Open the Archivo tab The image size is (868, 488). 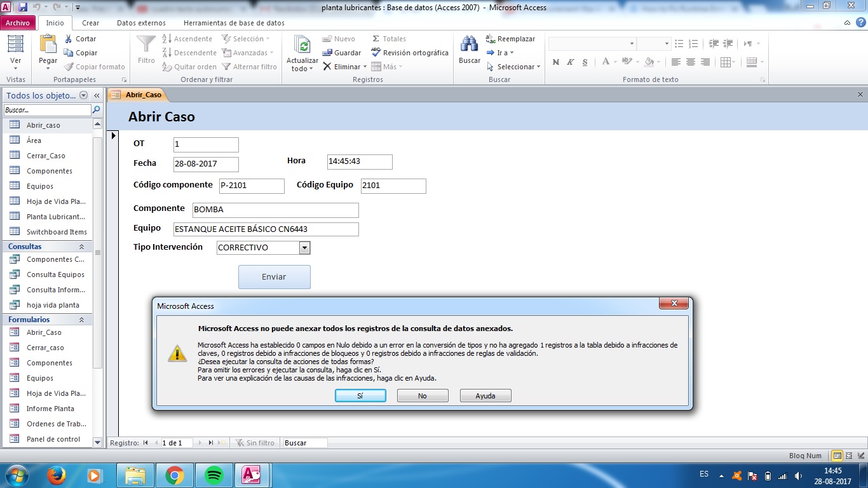(x=18, y=23)
